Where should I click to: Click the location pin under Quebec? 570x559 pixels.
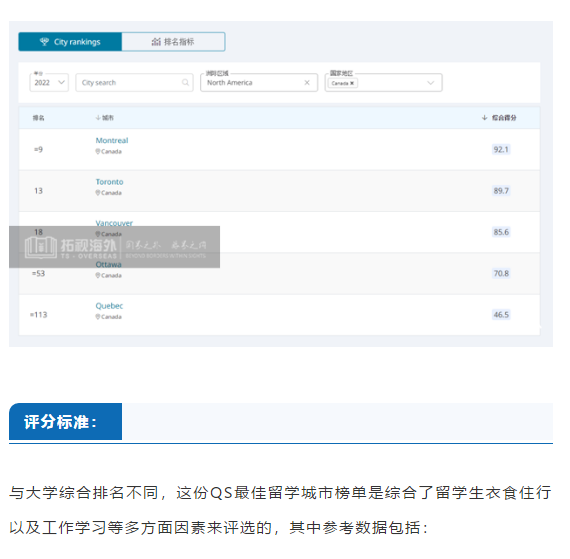(98, 317)
